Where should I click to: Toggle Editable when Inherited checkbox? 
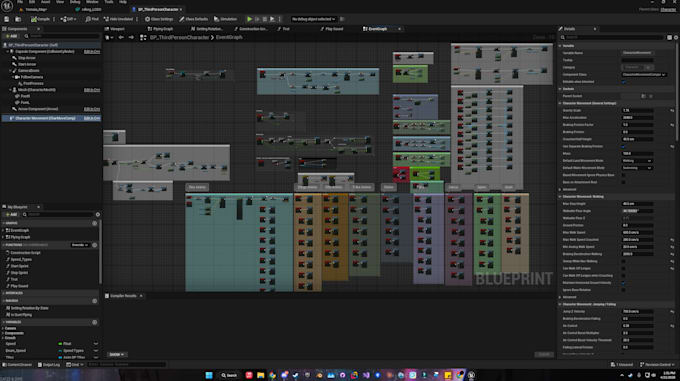coord(624,82)
